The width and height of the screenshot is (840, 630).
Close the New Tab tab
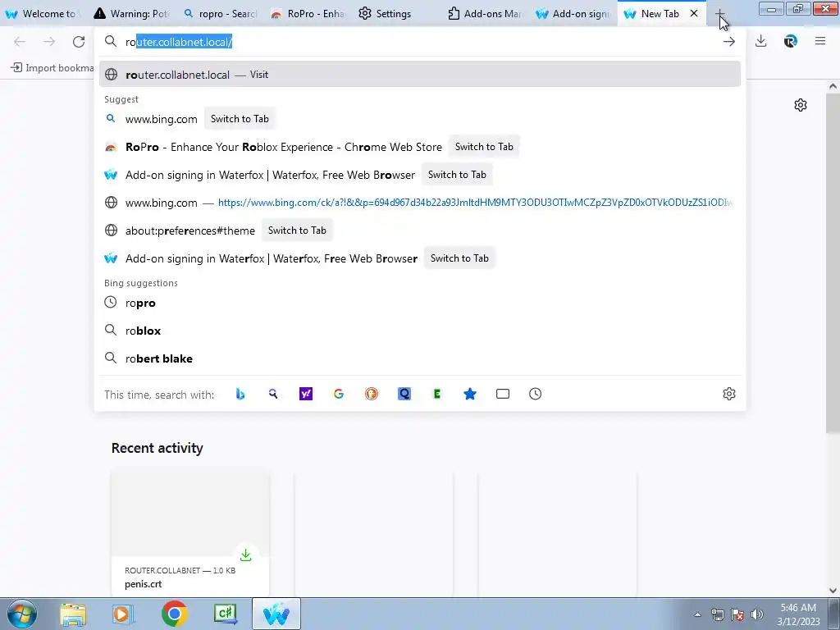coord(694,13)
